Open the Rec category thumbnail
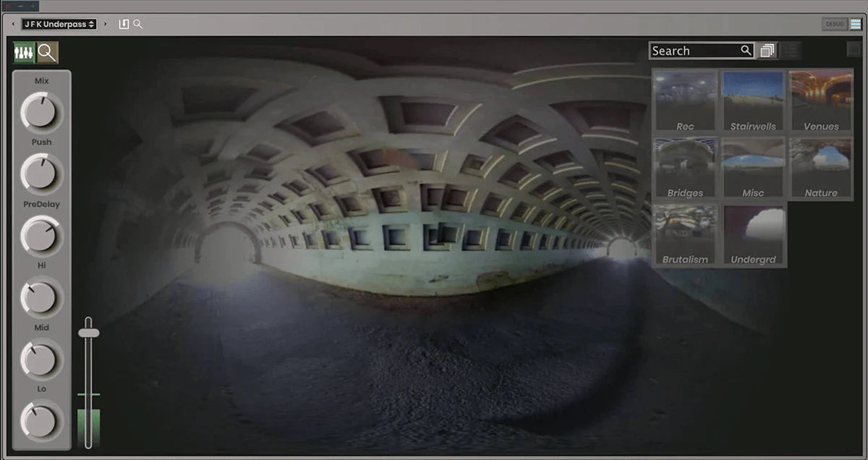The image size is (868, 460). (x=684, y=100)
